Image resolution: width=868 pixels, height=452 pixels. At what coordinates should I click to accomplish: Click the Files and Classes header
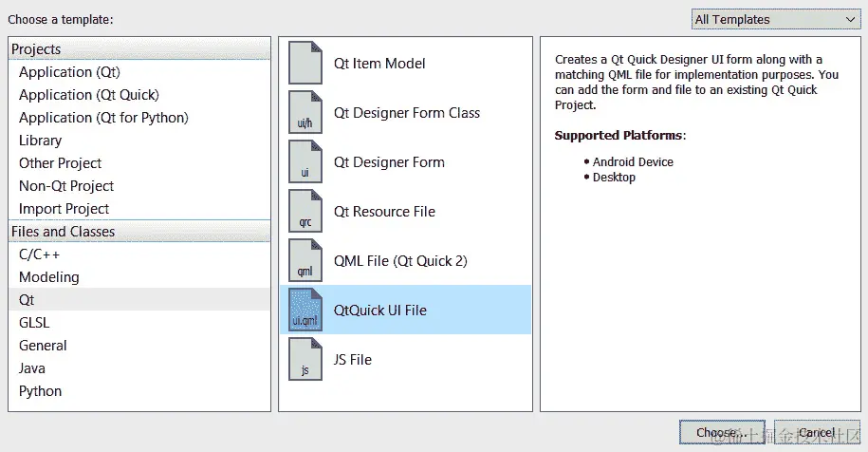pyautogui.click(x=139, y=231)
